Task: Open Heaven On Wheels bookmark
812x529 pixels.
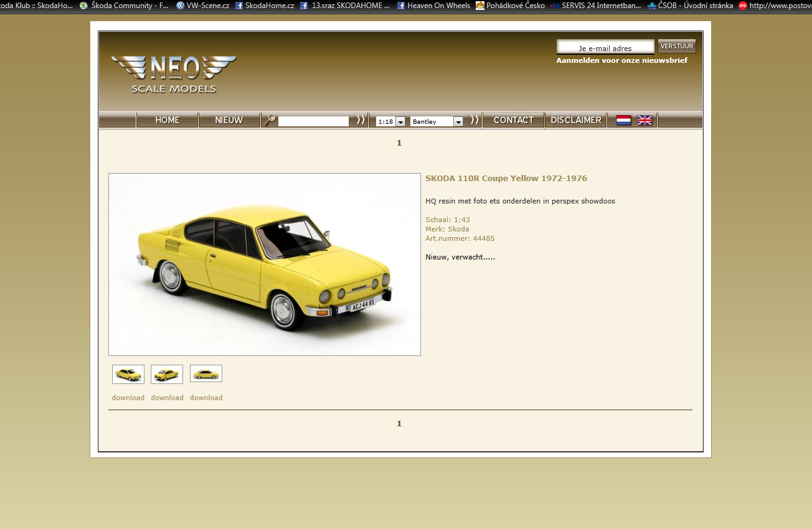Action: (x=433, y=6)
